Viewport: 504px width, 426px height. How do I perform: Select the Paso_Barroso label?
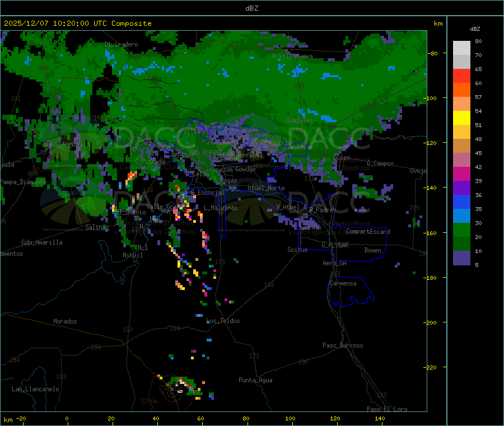coord(343,346)
